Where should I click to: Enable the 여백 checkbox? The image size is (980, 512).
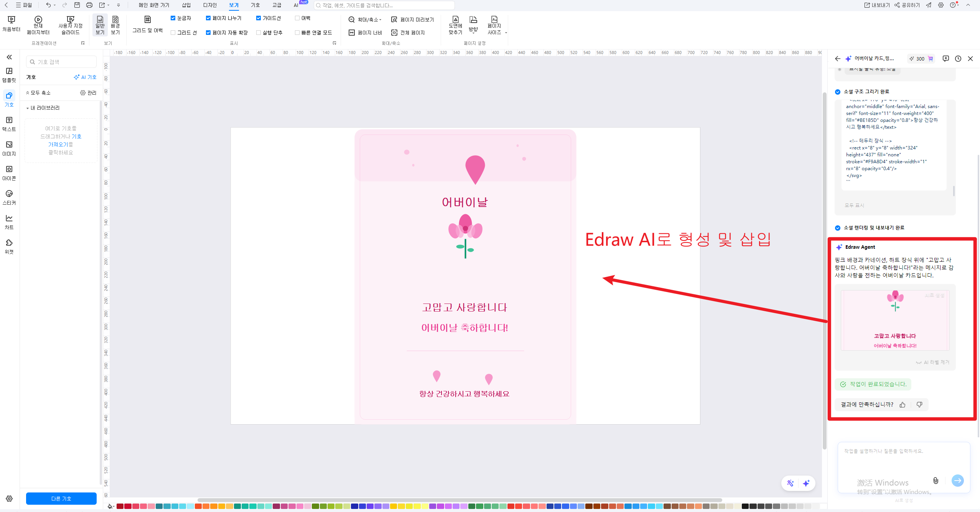[x=297, y=18]
